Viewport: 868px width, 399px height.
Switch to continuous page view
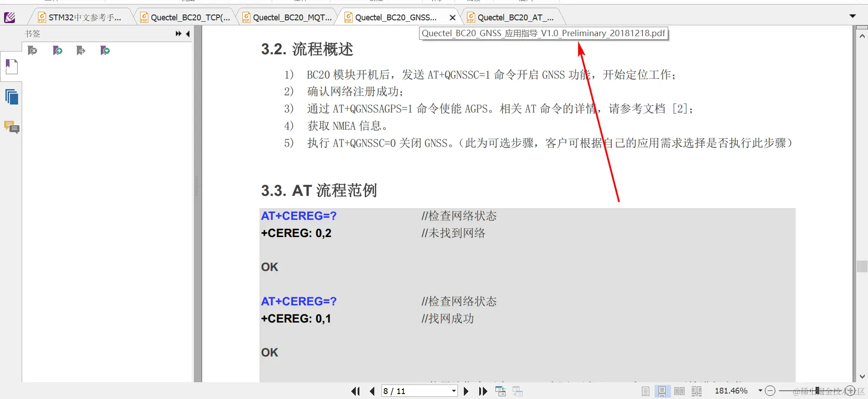click(662, 391)
